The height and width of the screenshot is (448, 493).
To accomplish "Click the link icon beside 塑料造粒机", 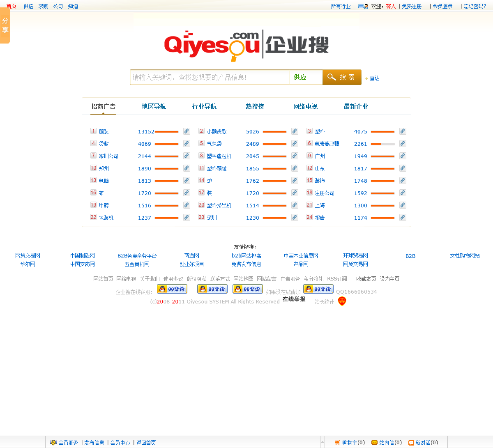I will pyautogui.click(x=295, y=156).
